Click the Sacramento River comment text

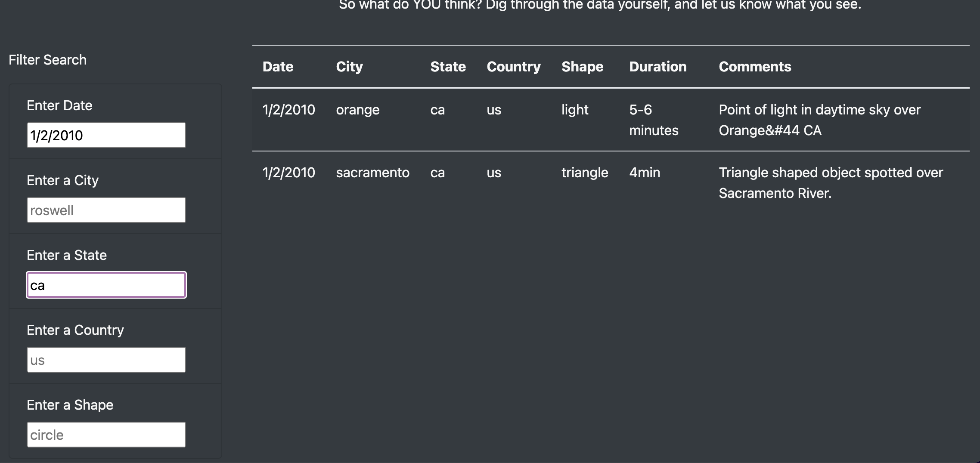pyautogui.click(x=831, y=182)
